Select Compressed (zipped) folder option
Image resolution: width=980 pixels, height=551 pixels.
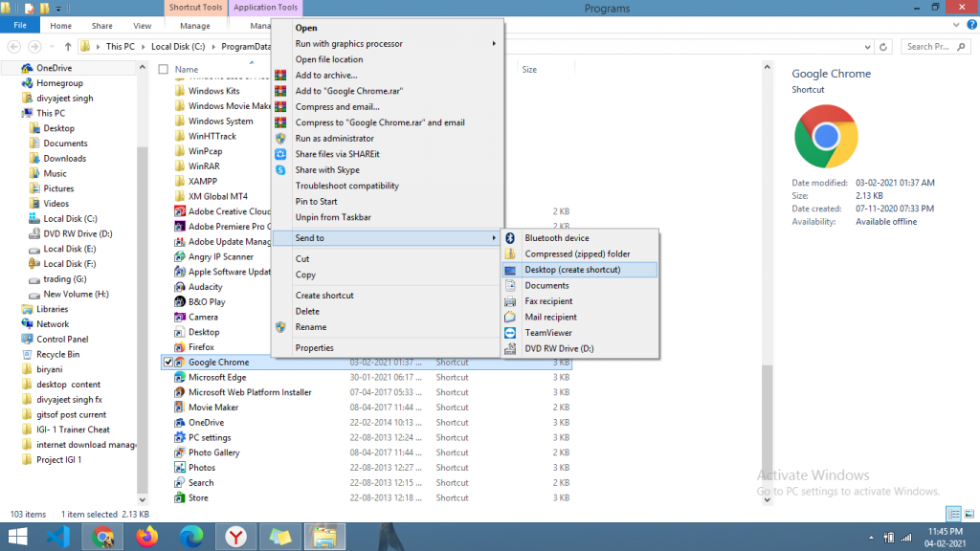579,254
